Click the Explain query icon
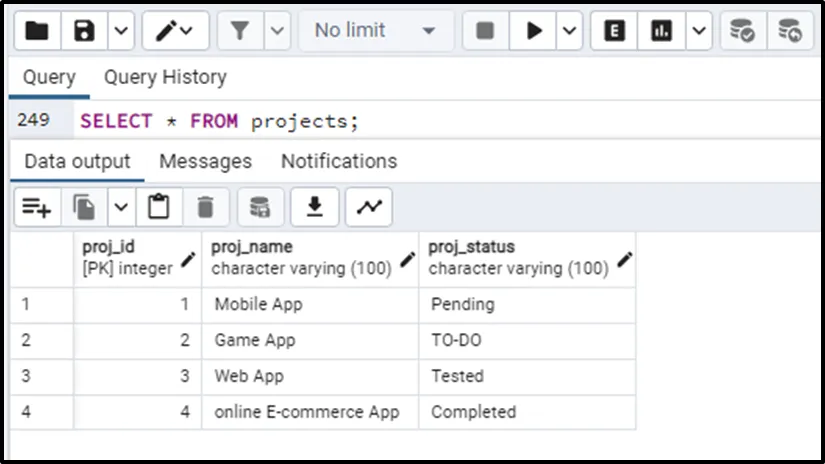Screen dimensions: 825x464 tap(615, 31)
